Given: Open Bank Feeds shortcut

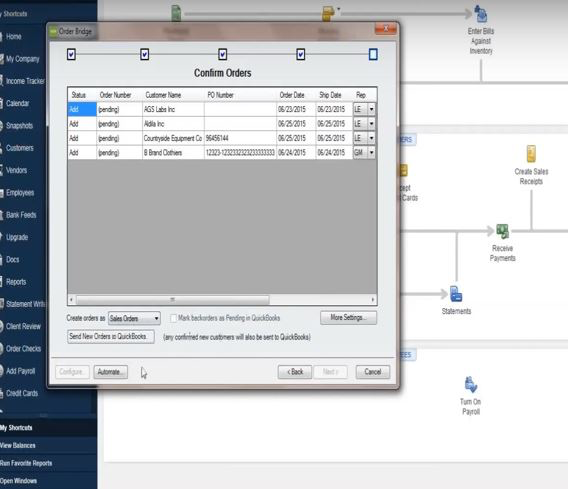Looking at the screenshot, I should [21, 215].
